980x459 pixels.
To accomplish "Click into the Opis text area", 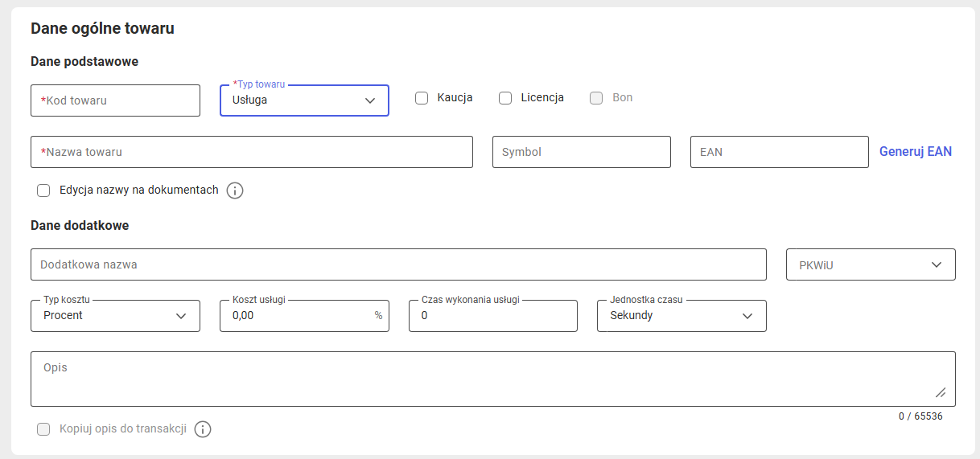I will (x=493, y=379).
